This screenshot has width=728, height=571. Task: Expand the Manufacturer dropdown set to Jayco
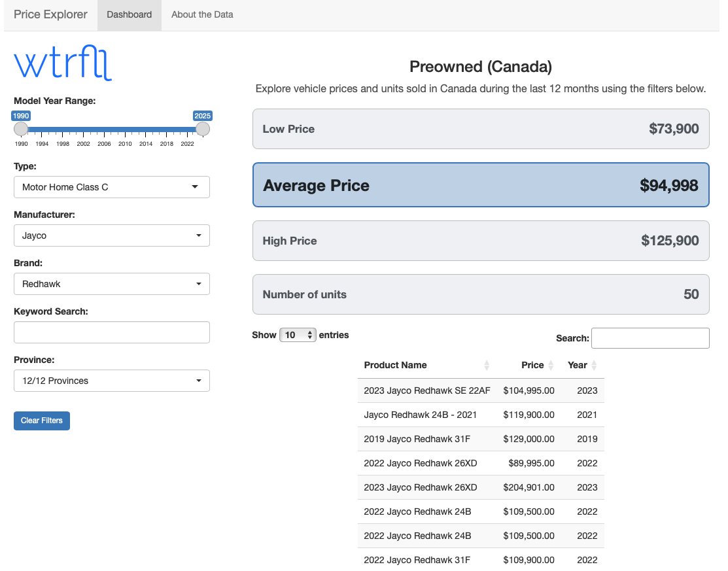[x=111, y=235]
